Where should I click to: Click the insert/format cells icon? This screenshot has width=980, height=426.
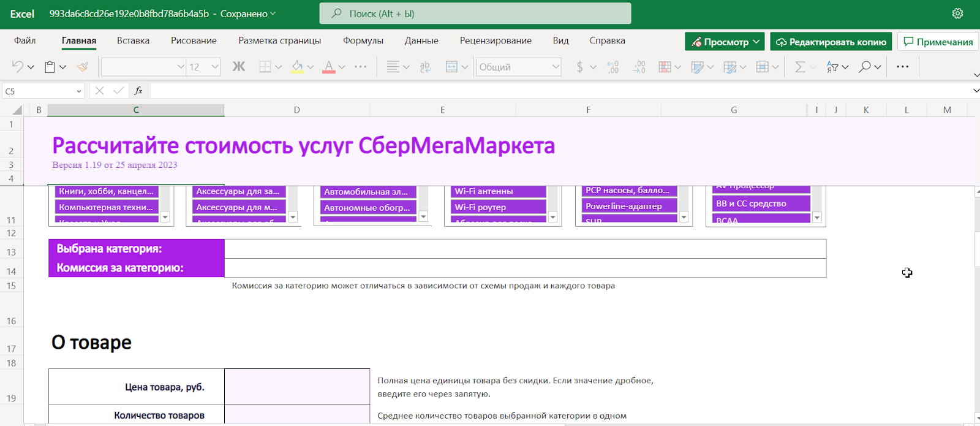[x=762, y=67]
